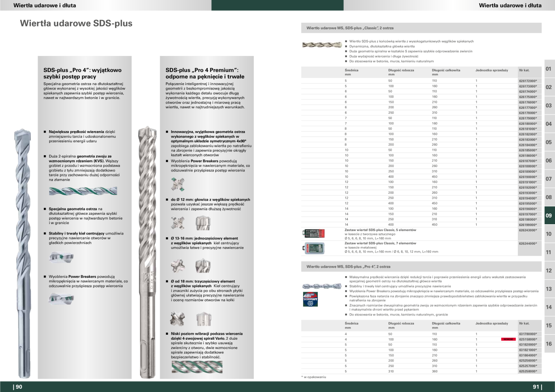This screenshot has height=392, width=555.
Task: Click catalog number 626184000*
Action: [528, 145]
